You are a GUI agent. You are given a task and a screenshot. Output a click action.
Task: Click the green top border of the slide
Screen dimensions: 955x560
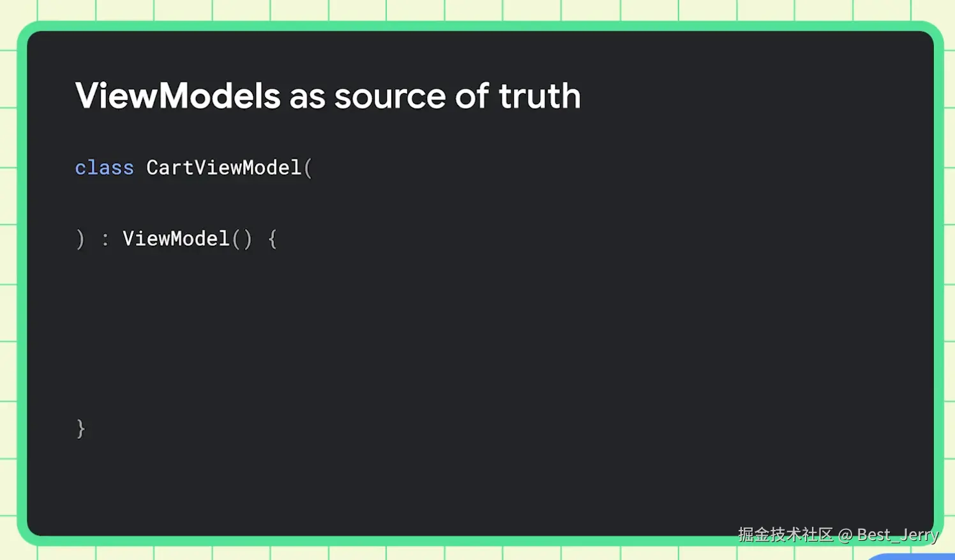[479, 26]
